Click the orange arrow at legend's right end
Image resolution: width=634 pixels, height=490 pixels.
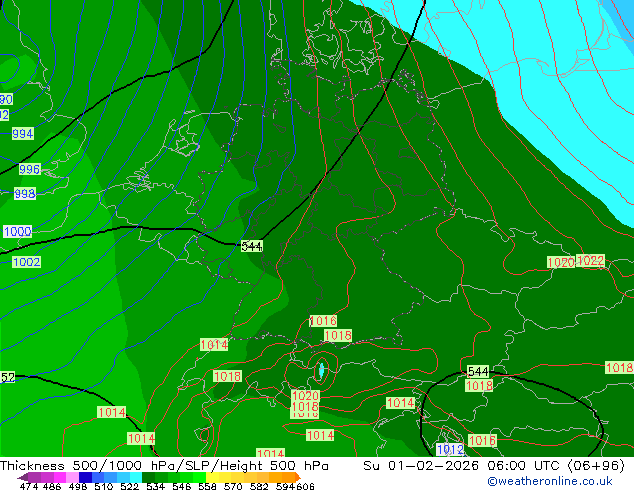(298, 477)
